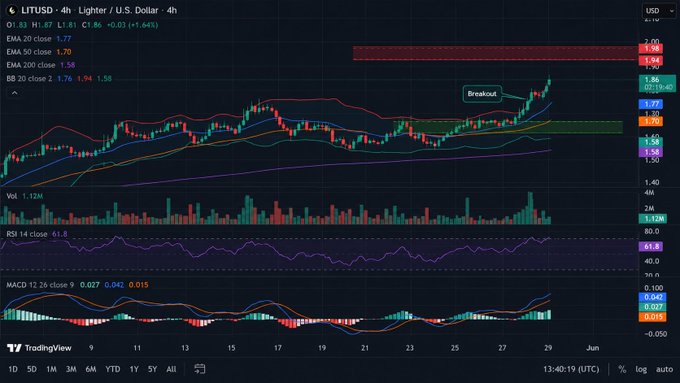Toggle log scale mode
Viewport: 680px width, 383px height.
click(641, 369)
